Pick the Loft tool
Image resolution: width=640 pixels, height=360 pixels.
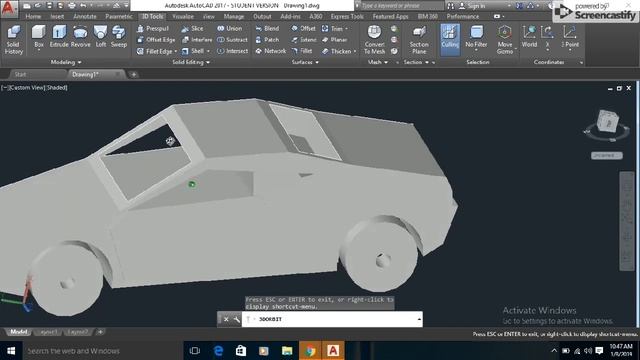click(x=100, y=37)
